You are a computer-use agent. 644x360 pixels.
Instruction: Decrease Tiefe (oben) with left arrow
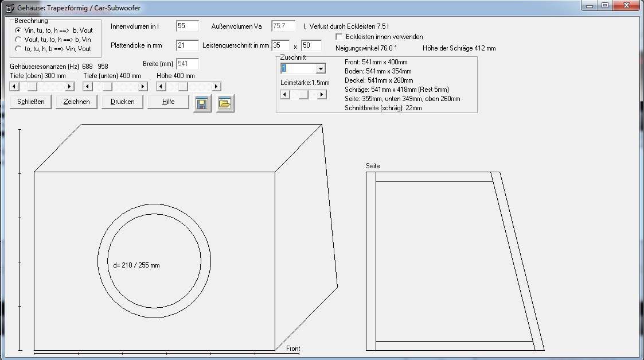point(14,86)
